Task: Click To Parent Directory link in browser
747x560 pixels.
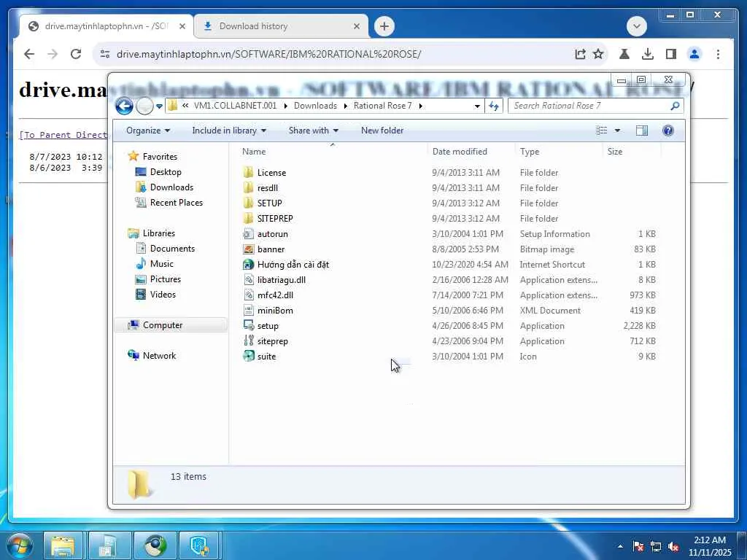Action: click(x=63, y=135)
